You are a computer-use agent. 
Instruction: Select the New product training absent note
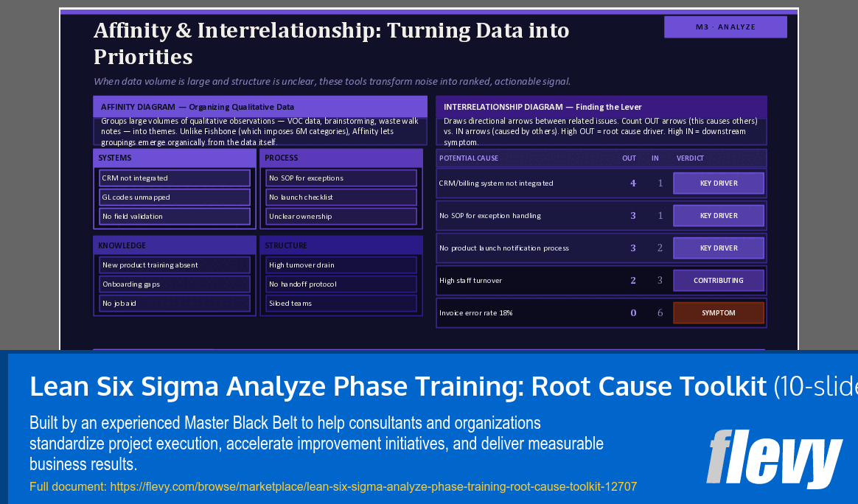point(175,265)
